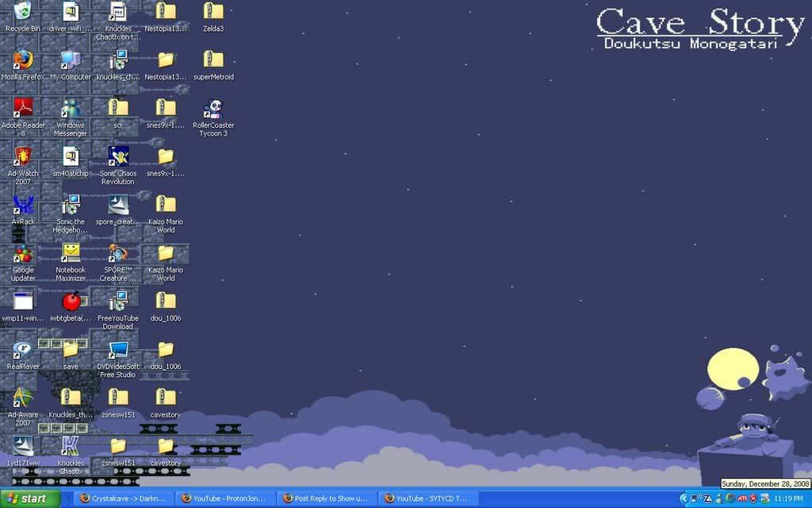
Task: Click the 11:19 PM taskbar clock
Action: click(x=789, y=498)
